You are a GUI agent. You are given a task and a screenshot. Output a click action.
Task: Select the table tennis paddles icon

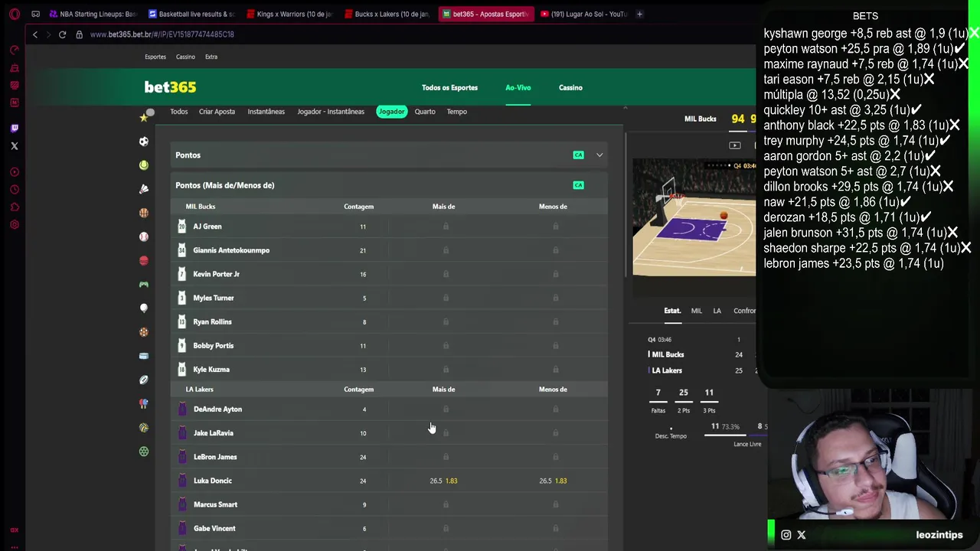[x=143, y=403]
